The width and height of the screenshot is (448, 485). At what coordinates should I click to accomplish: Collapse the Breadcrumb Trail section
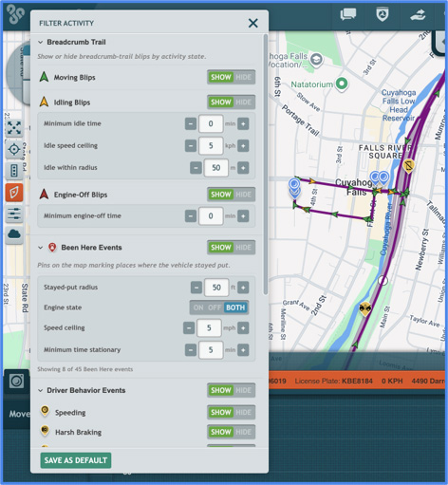tap(41, 42)
